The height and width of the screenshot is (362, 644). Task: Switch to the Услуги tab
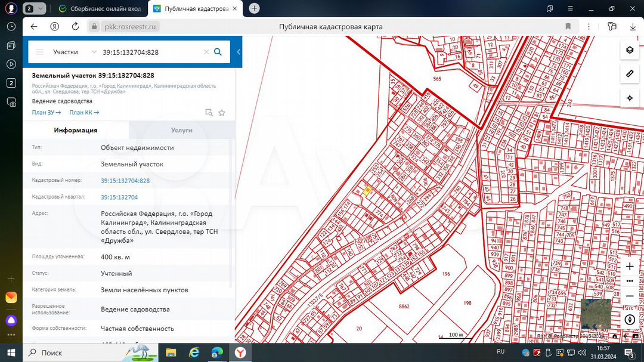click(181, 130)
